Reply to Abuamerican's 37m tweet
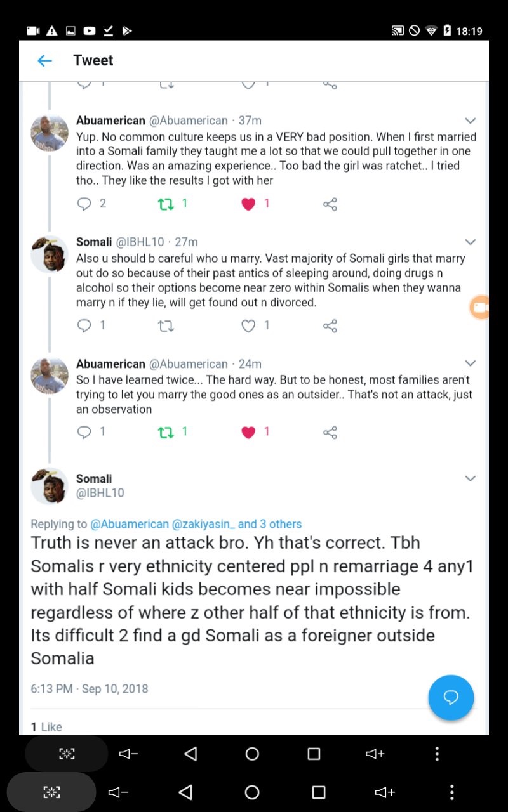This screenshot has height=812, width=508. [x=84, y=204]
